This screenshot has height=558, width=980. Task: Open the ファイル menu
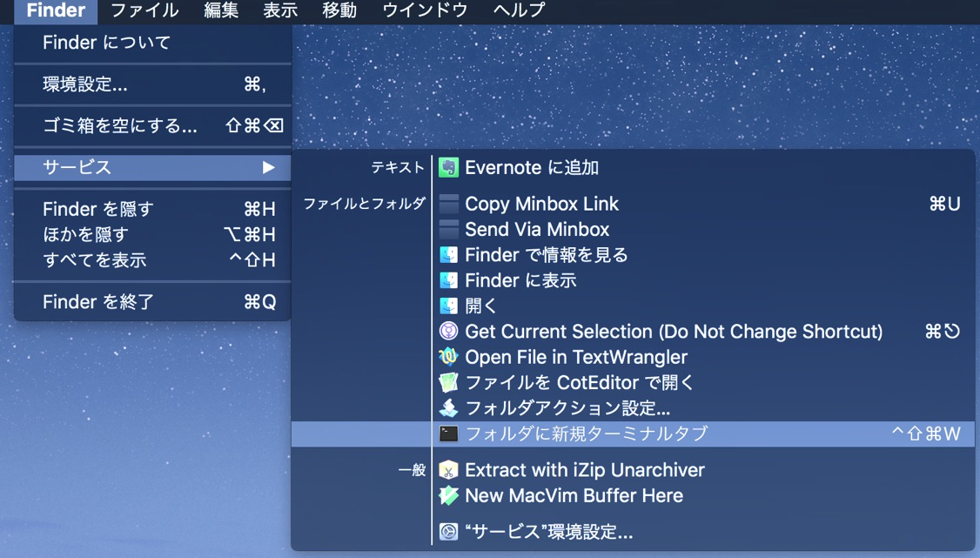point(144,10)
